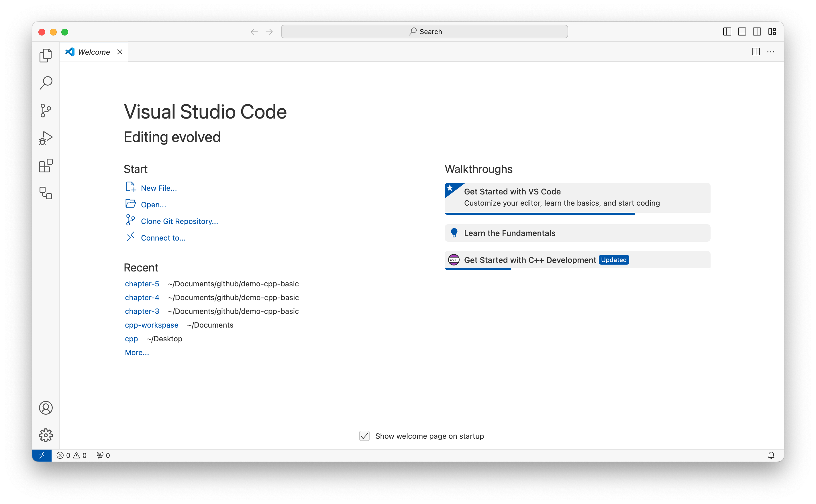Image resolution: width=816 pixels, height=504 pixels.
Task: Click Clone Git Repository link
Action: (179, 221)
